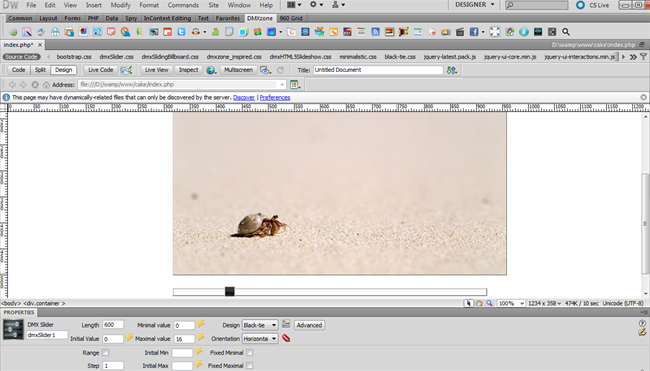This screenshot has height=371, width=650.
Task: Click the red remove icon next to Orientation
Action: [x=286, y=338]
